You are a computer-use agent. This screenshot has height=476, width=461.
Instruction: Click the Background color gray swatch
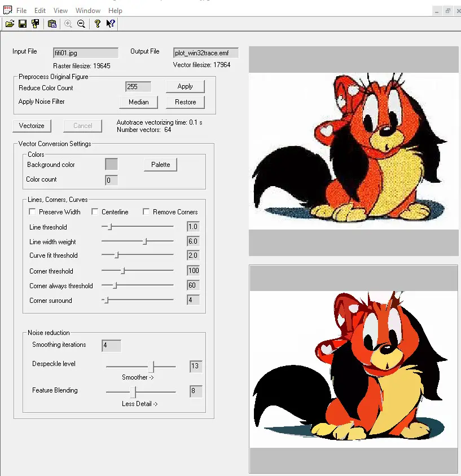[111, 164]
